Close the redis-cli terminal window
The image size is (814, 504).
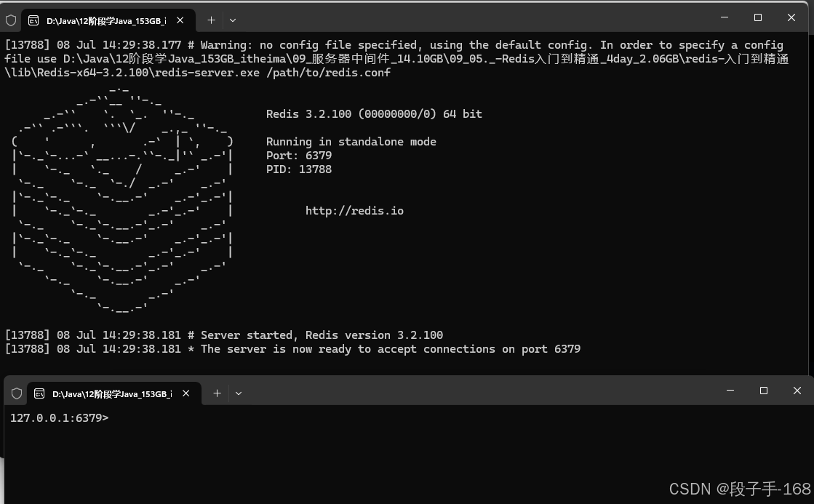(x=797, y=391)
